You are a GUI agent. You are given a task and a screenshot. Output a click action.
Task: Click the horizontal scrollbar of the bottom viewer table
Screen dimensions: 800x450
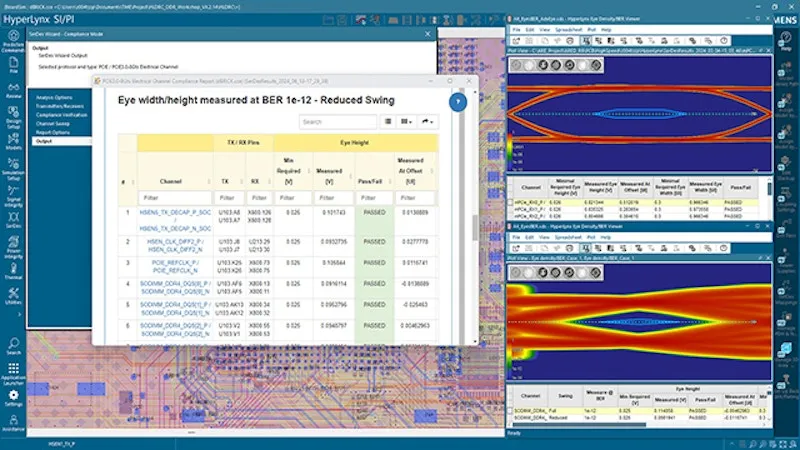pos(580,424)
